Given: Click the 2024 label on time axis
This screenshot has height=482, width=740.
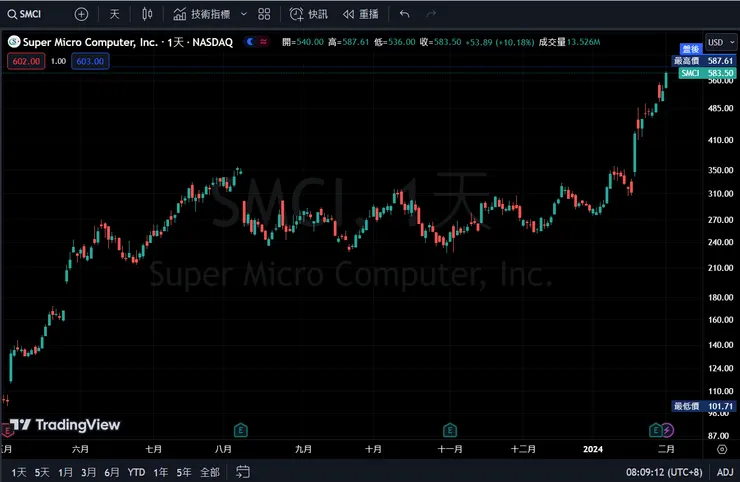Looking at the screenshot, I should 593,449.
